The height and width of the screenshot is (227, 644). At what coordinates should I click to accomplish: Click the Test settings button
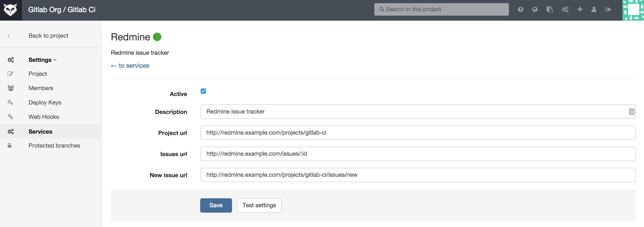pyautogui.click(x=259, y=205)
